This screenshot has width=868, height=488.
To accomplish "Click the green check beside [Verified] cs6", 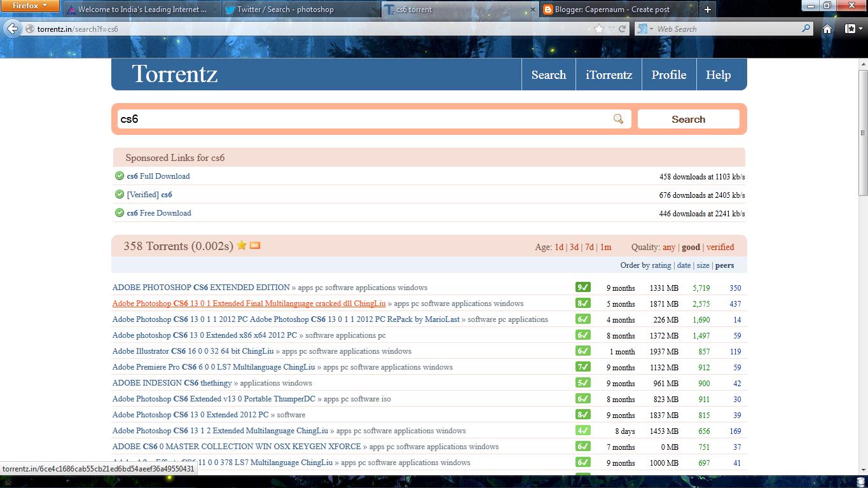I will pyautogui.click(x=119, y=195).
